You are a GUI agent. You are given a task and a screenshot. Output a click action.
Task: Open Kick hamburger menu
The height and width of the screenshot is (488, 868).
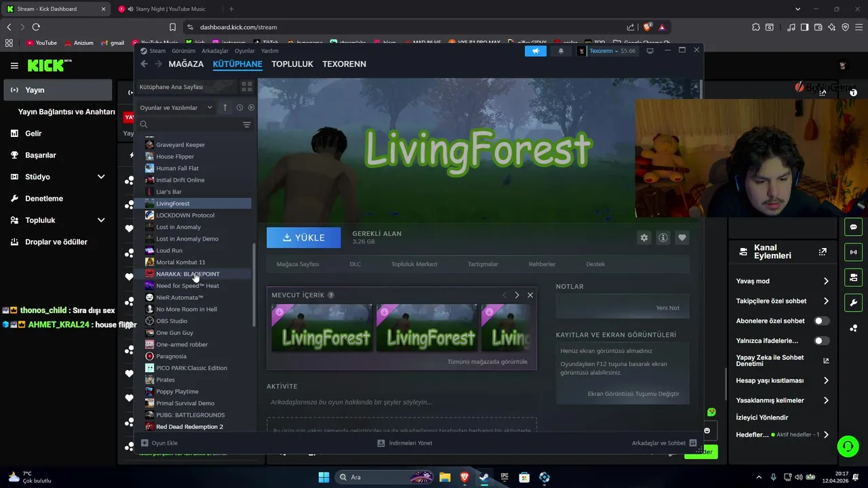point(14,66)
